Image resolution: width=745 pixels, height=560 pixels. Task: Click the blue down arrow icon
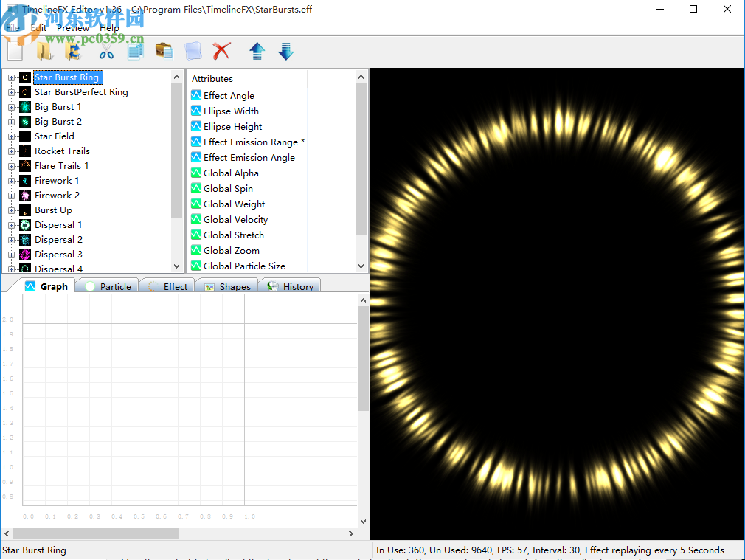(286, 51)
